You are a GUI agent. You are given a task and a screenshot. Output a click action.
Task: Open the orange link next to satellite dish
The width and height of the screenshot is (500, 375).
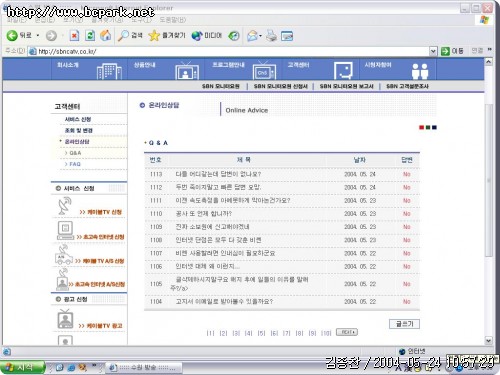point(101,212)
